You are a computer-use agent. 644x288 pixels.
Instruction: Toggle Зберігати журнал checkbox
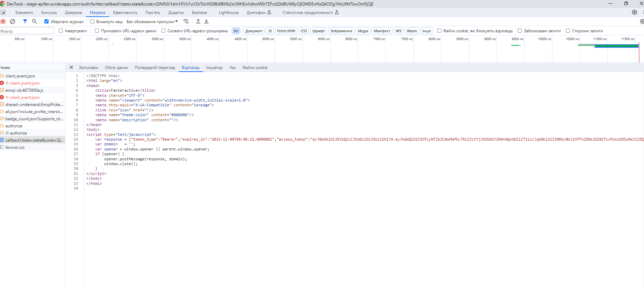click(x=47, y=21)
